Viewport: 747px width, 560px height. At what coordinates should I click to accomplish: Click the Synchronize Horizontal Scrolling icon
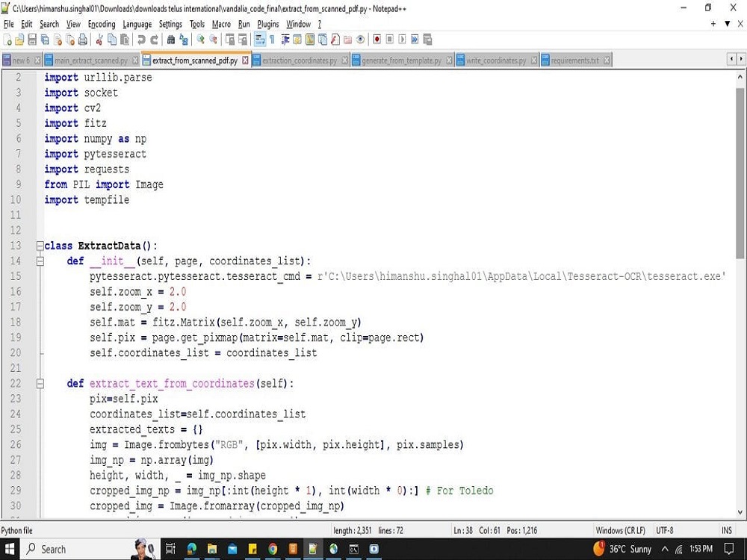243,40
